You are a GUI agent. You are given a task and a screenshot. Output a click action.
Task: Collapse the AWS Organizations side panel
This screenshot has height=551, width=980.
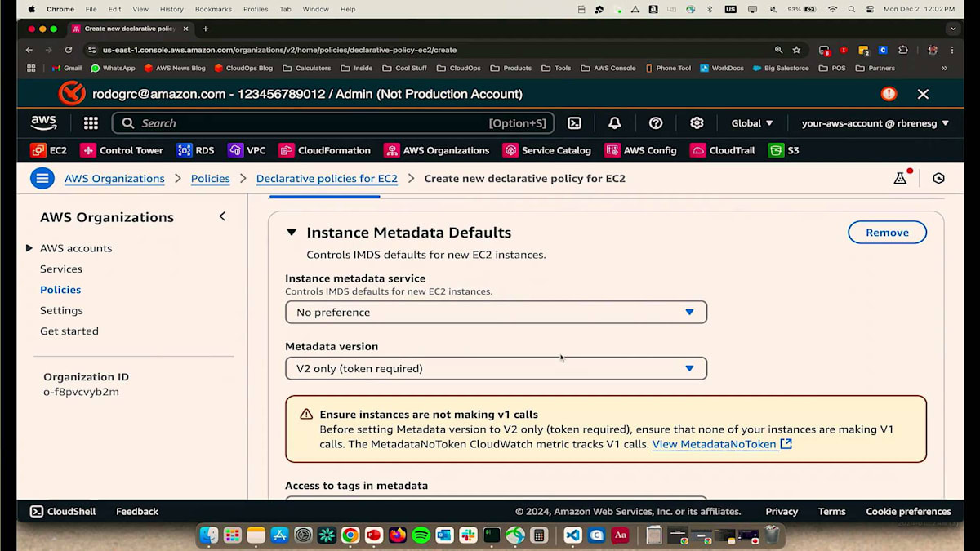point(222,216)
